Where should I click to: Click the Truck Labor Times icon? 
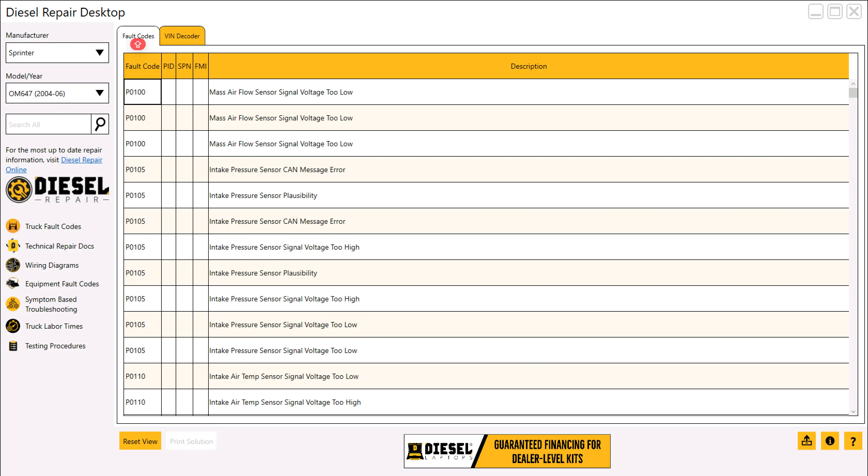(13, 326)
